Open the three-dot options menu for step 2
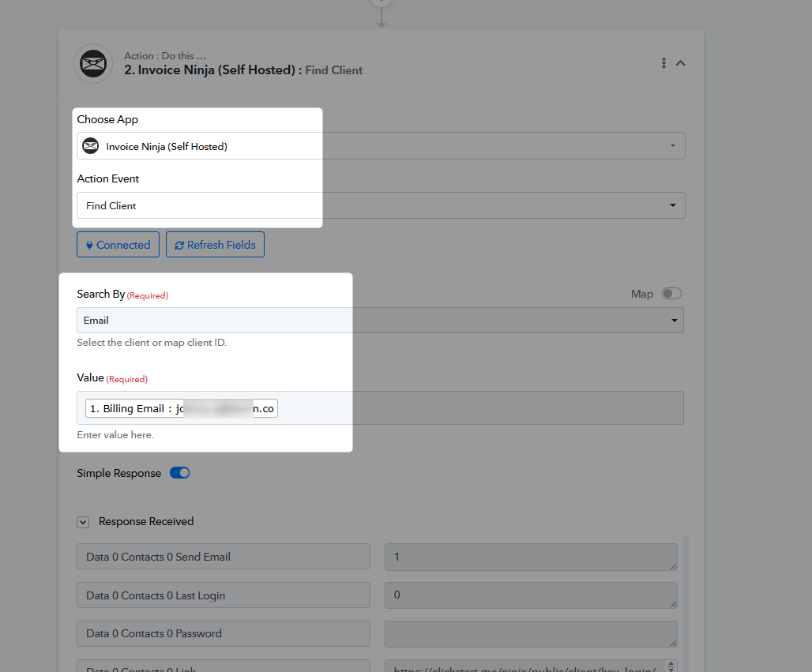This screenshot has height=672, width=812. click(x=664, y=63)
